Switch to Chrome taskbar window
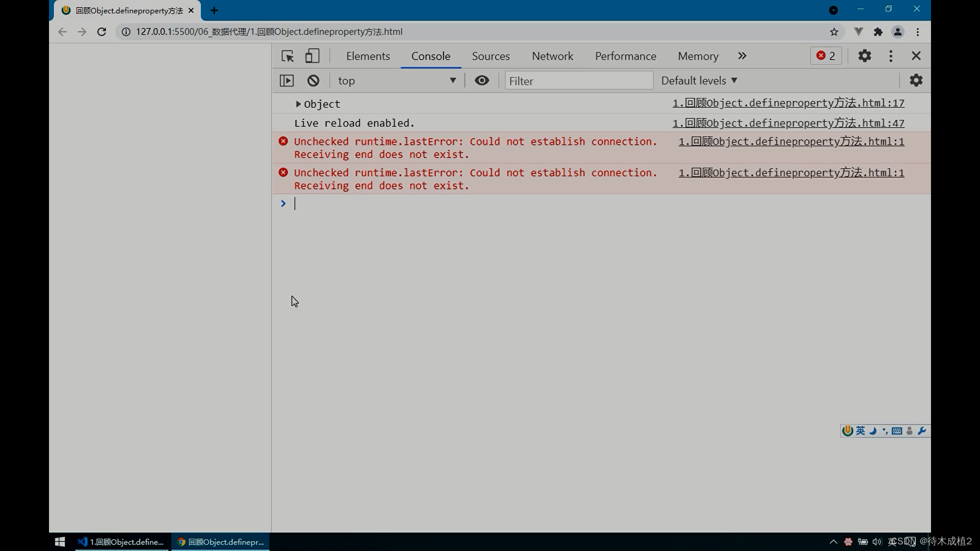Image resolution: width=980 pixels, height=551 pixels. tap(220, 542)
